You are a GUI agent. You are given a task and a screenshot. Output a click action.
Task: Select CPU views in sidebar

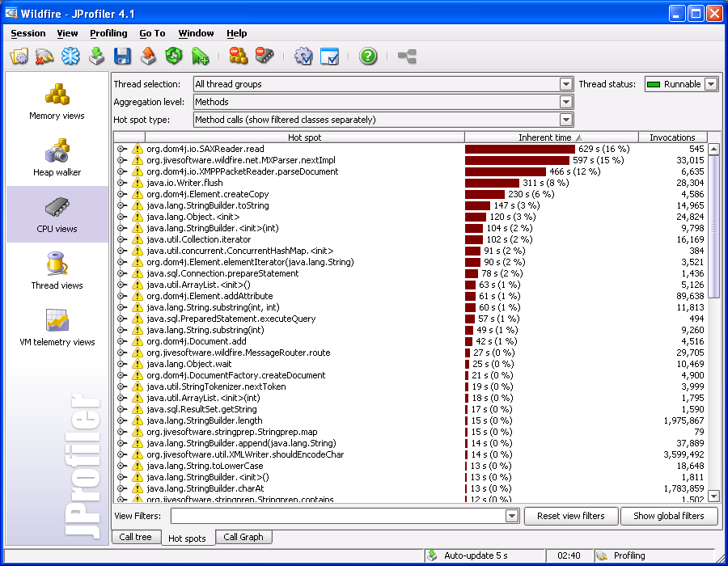tap(57, 214)
